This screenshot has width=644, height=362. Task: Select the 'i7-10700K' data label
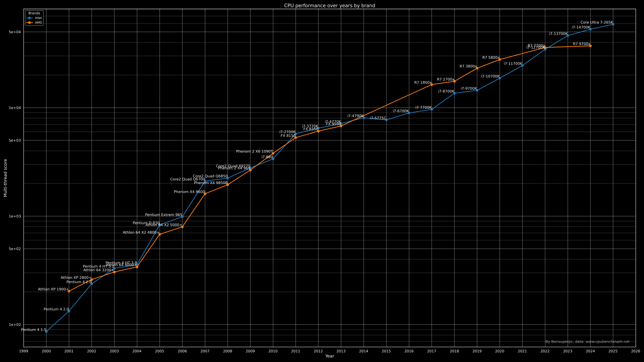tap(490, 76)
